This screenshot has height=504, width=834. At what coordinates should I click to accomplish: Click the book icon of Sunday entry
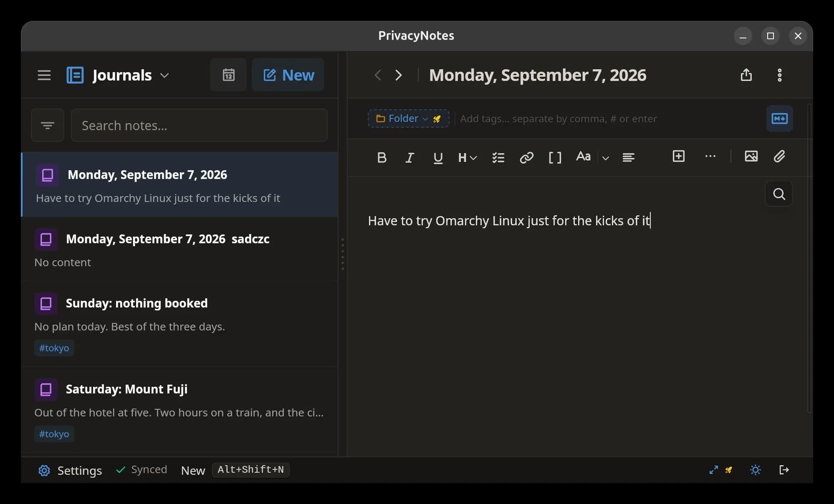pyautogui.click(x=46, y=303)
